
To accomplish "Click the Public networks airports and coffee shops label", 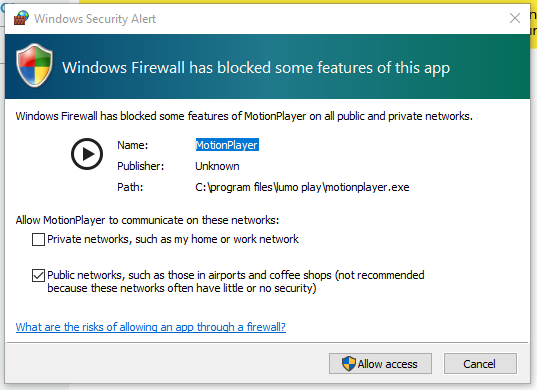I will click(x=236, y=281).
